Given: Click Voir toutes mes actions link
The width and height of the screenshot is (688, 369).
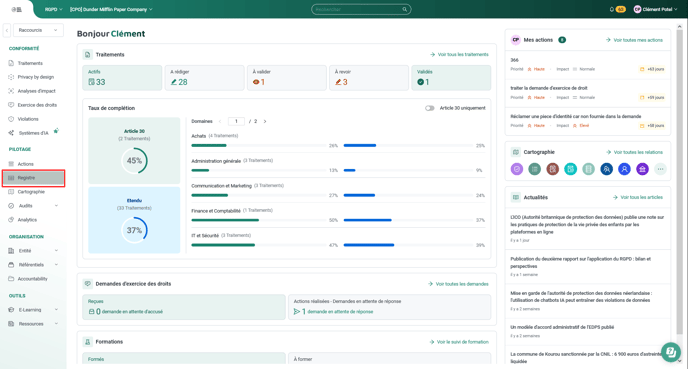Looking at the screenshot, I should (634, 40).
